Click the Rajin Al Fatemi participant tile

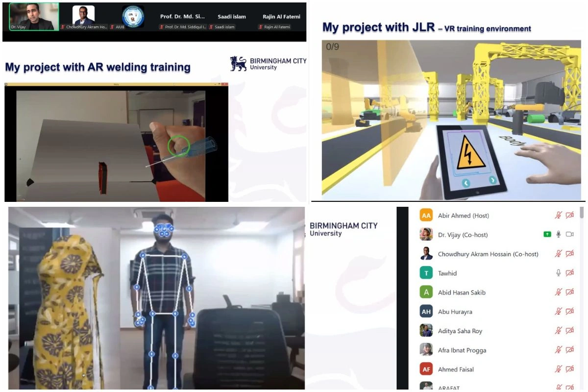[281, 20]
